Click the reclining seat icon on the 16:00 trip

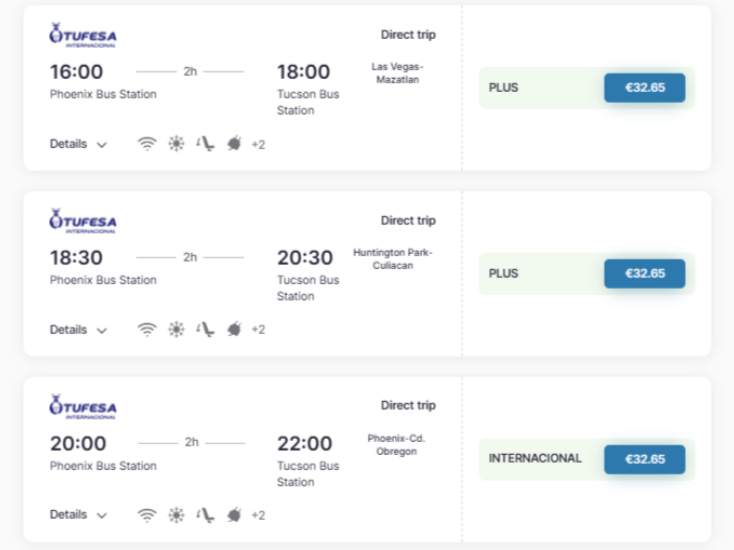point(205,143)
